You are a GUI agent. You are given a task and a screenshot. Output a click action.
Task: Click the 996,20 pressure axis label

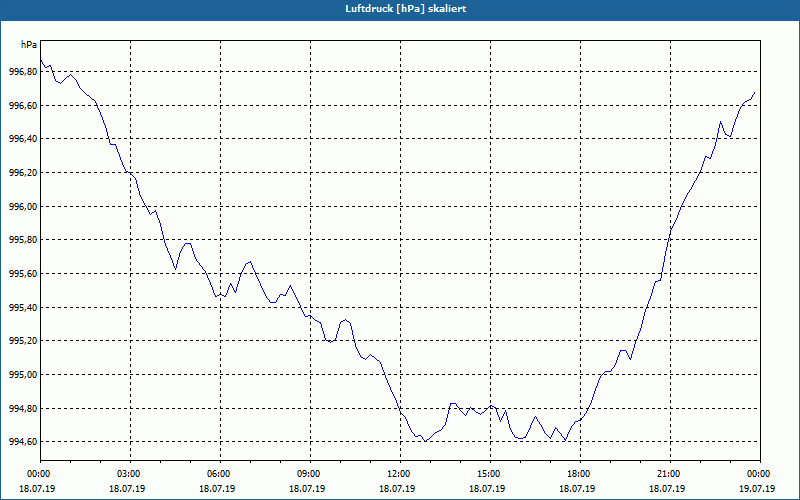point(23,172)
